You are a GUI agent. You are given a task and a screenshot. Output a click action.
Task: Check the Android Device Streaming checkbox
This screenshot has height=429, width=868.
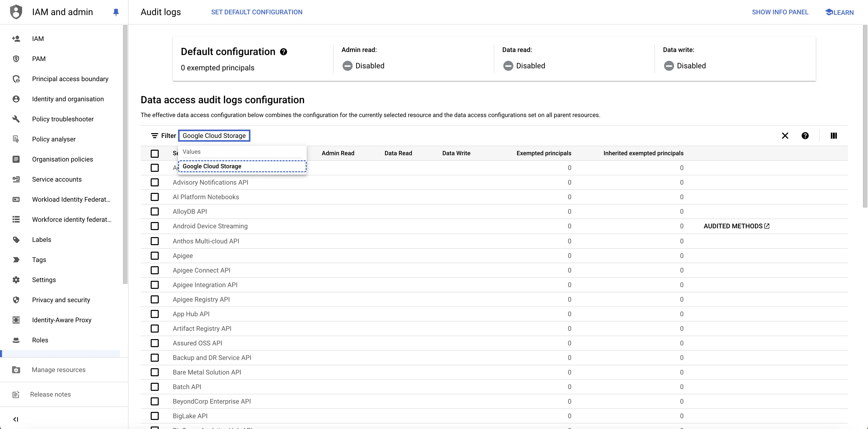(154, 226)
